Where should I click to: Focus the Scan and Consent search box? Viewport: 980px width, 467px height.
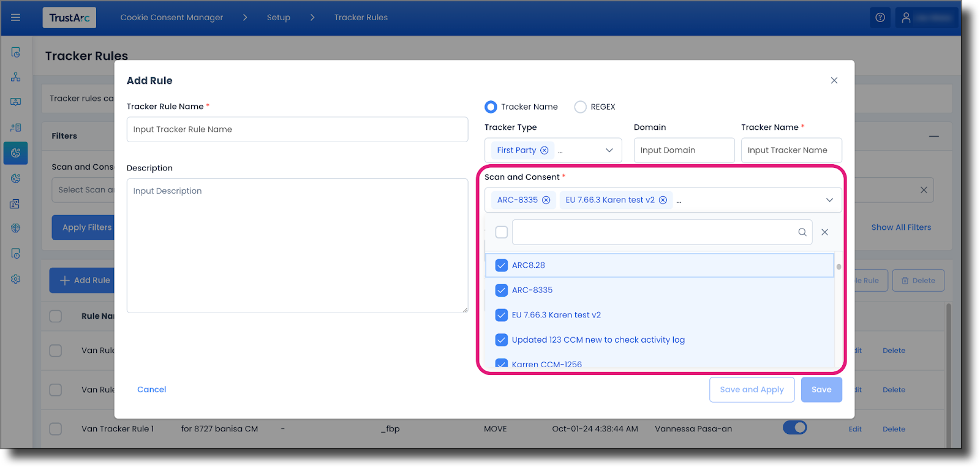pos(662,232)
